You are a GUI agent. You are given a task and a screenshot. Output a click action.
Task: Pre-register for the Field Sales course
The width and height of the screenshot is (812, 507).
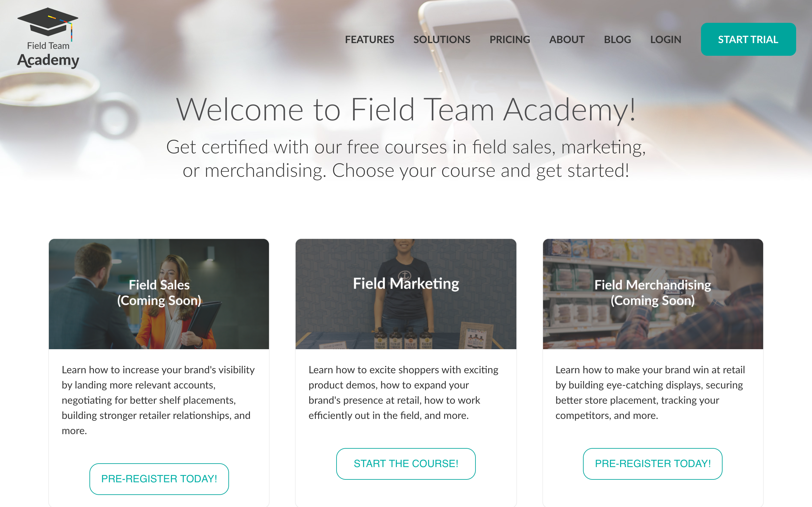(159, 479)
